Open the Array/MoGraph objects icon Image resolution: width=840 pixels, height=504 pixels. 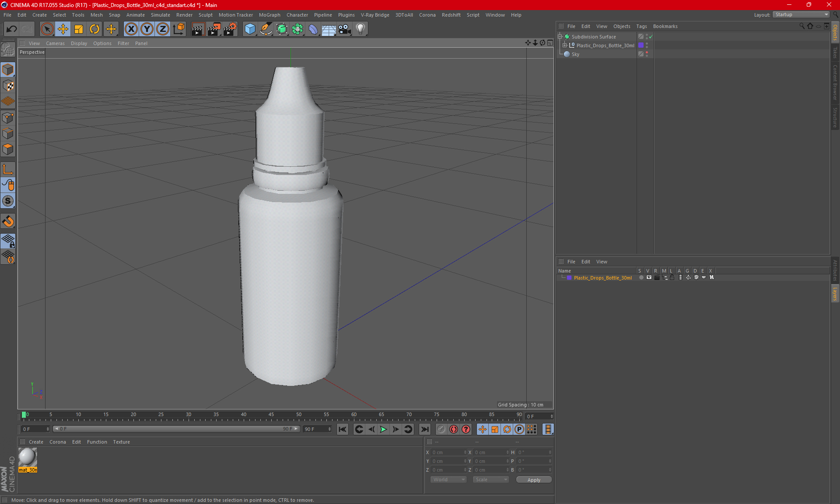297,29
